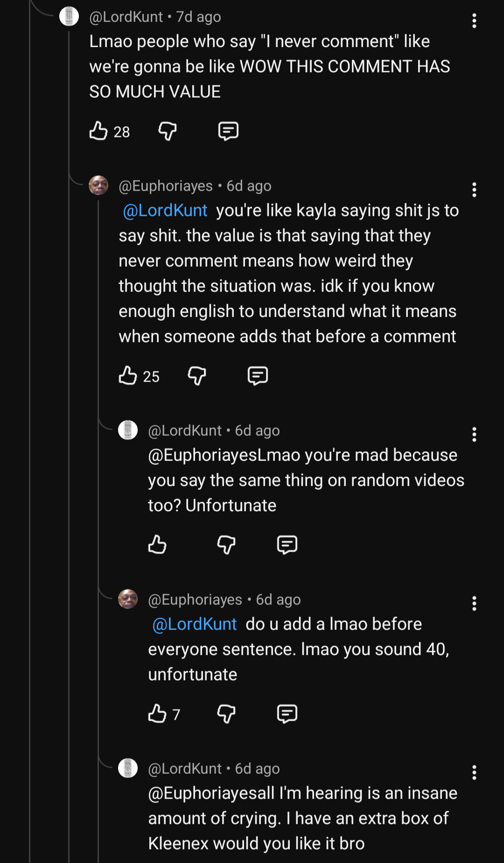The image size is (504, 863).
Task: Dislike the 'I never comment' comment
Action: (x=167, y=131)
